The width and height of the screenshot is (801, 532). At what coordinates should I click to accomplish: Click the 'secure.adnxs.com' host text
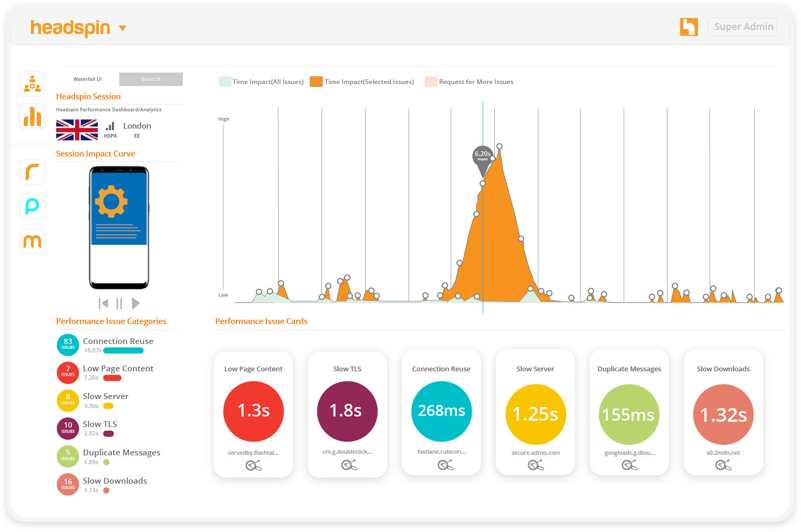pyautogui.click(x=536, y=453)
